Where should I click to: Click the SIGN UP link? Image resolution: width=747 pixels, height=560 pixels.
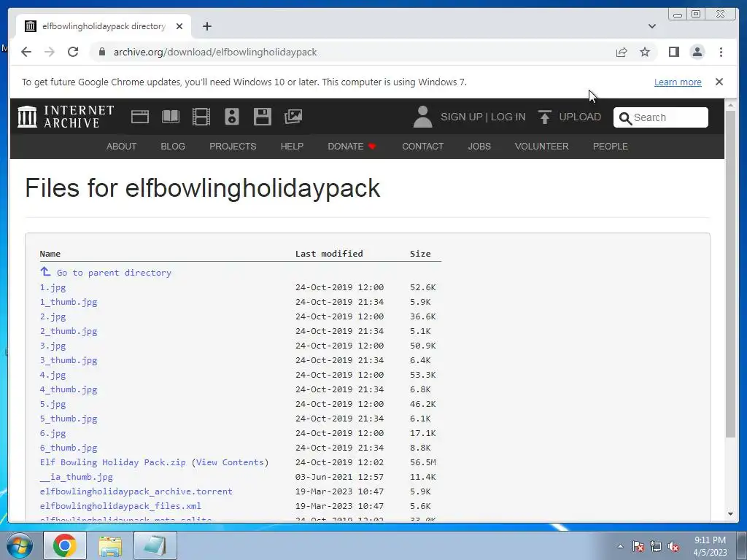tap(461, 117)
